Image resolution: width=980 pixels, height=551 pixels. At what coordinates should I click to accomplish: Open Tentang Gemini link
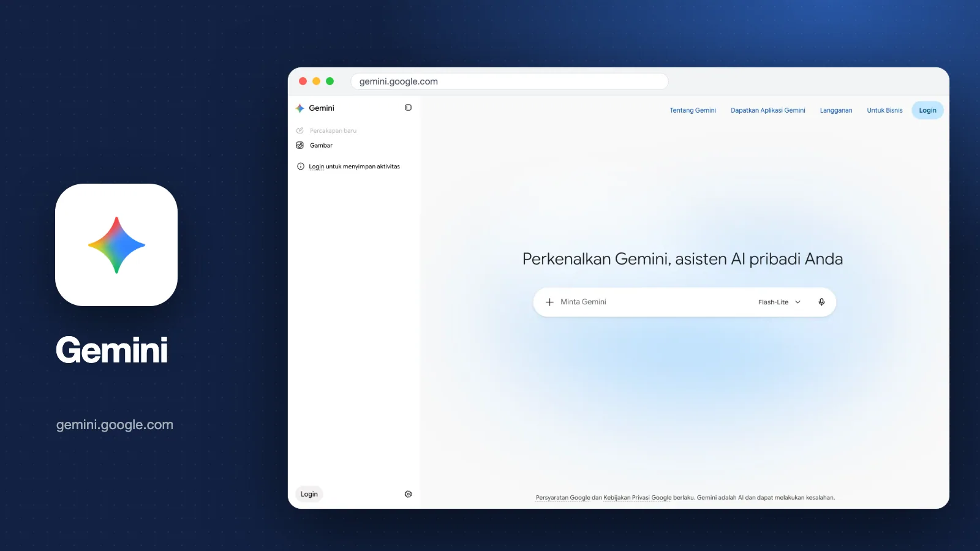(x=693, y=110)
